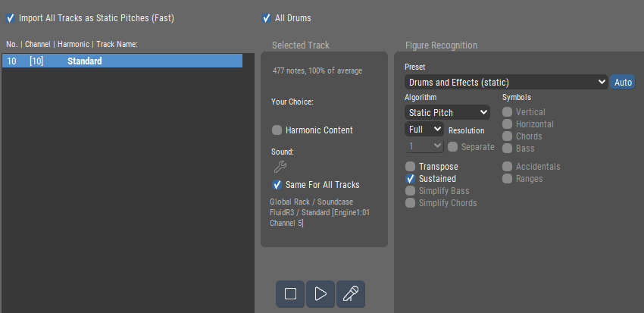Uncheck the Sustained option
The width and height of the screenshot is (644, 313).
[x=411, y=179]
